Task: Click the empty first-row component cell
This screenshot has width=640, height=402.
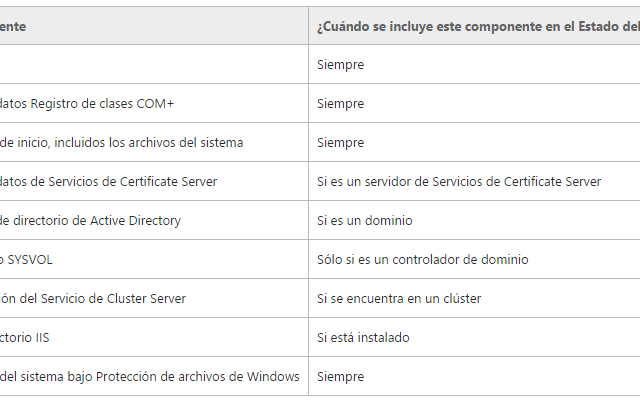Action: [x=154, y=64]
